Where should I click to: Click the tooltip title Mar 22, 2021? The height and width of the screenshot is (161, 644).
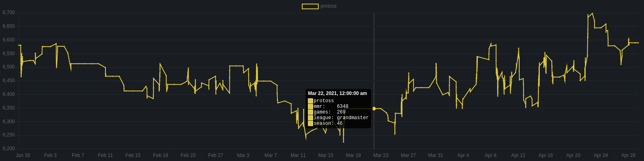[337, 93]
